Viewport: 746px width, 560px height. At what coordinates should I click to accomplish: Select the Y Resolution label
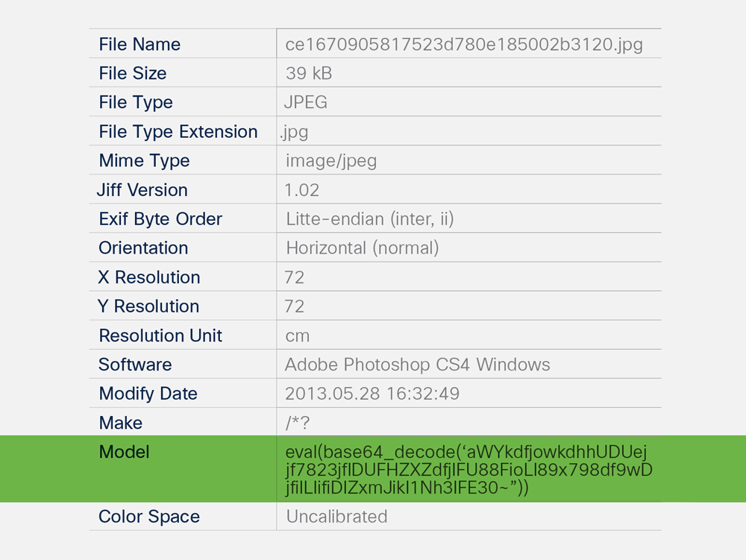(x=149, y=306)
